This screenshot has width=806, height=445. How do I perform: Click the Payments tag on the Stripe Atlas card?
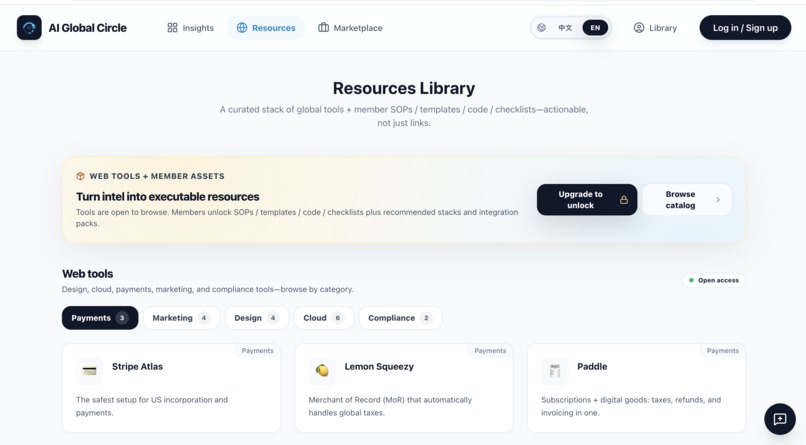tap(258, 350)
